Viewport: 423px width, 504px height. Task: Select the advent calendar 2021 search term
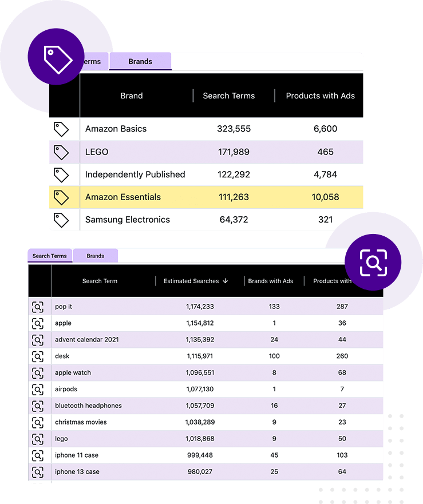pos(87,340)
